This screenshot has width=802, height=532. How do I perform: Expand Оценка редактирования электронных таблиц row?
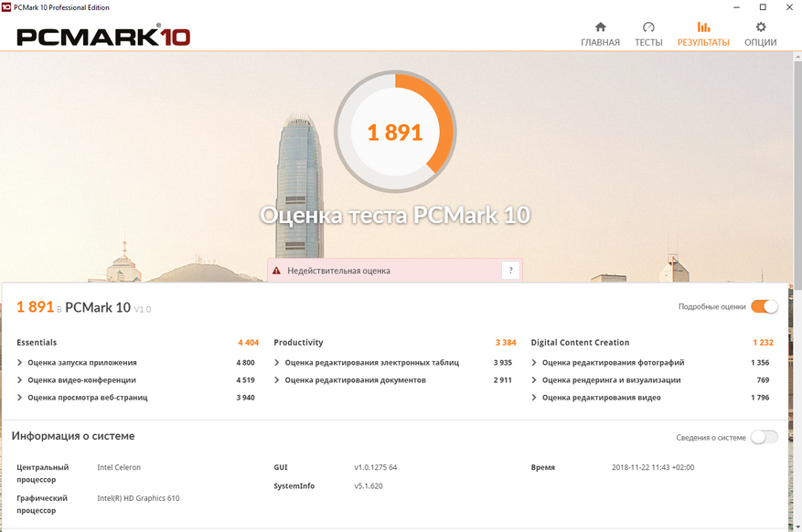pyautogui.click(x=277, y=363)
